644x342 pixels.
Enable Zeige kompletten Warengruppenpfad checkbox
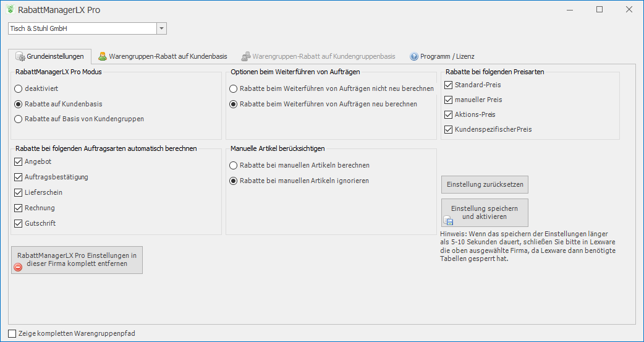12,333
